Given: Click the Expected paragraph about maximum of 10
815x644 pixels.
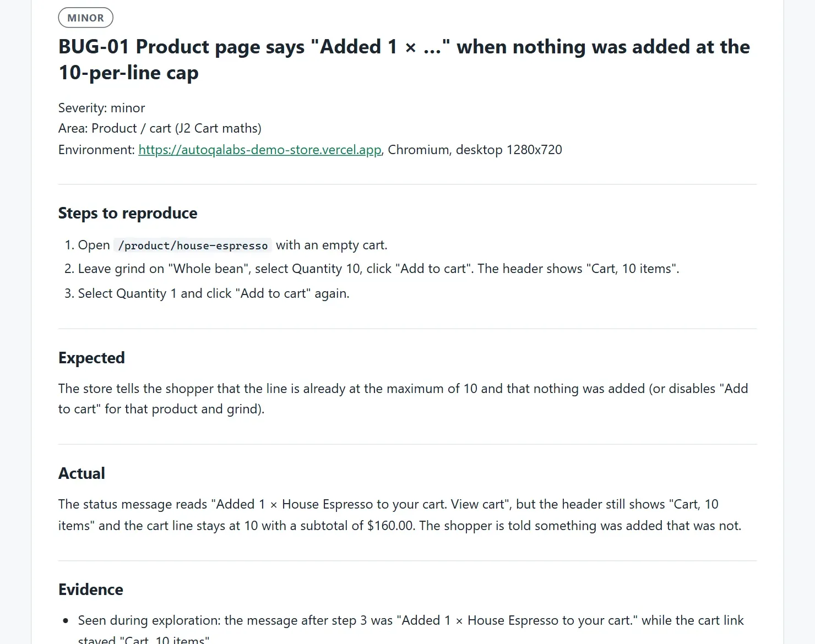Looking at the screenshot, I should coord(403,399).
